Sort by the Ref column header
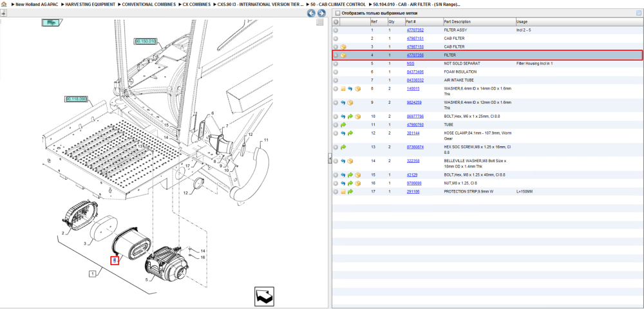This screenshot has height=309, width=644. [x=374, y=22]
